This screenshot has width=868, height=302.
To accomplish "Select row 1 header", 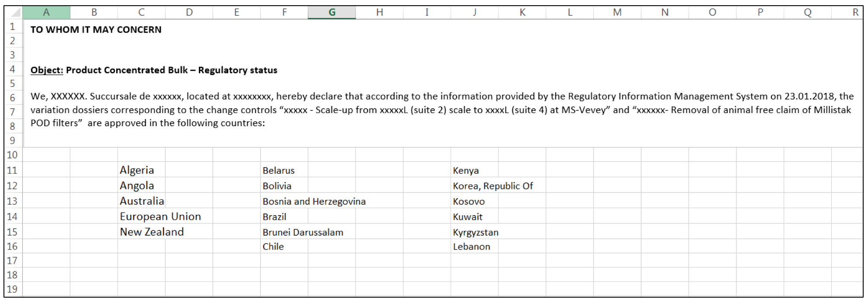I will (13, 27).
